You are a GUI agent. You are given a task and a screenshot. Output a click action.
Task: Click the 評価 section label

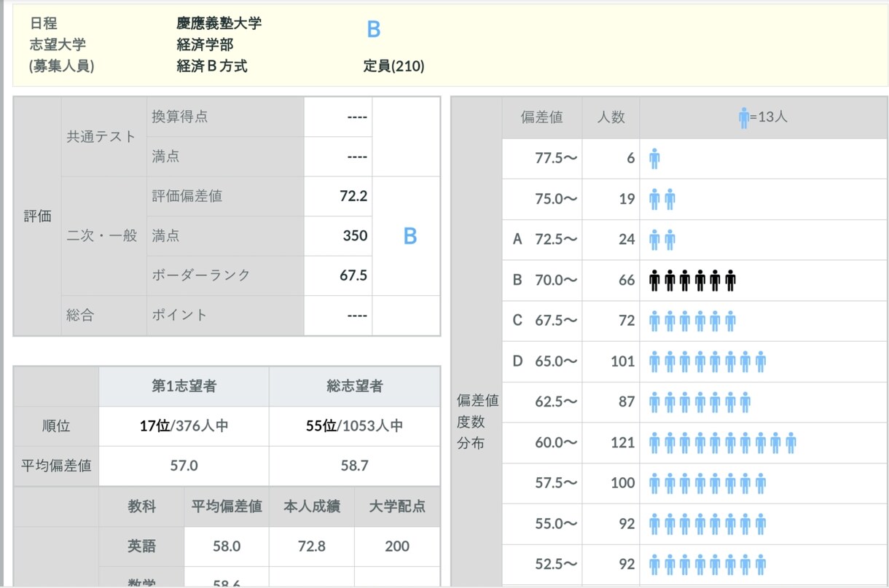click(37, 216)
